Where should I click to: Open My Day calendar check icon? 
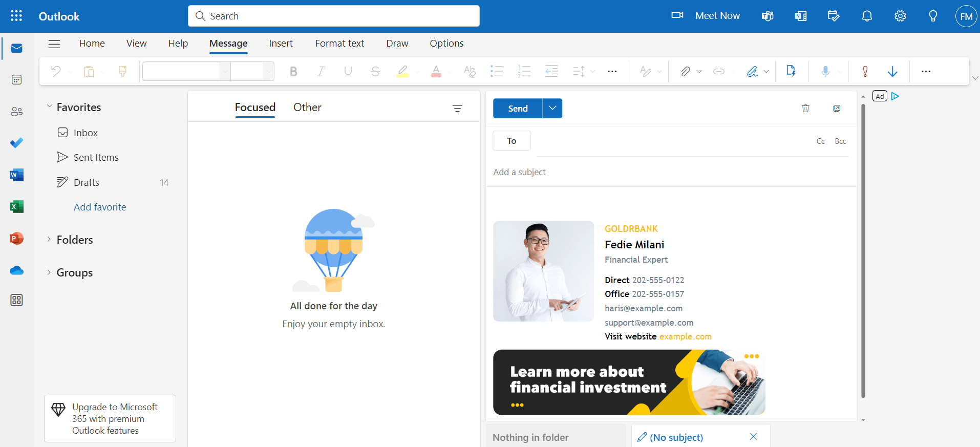point(834,16)
